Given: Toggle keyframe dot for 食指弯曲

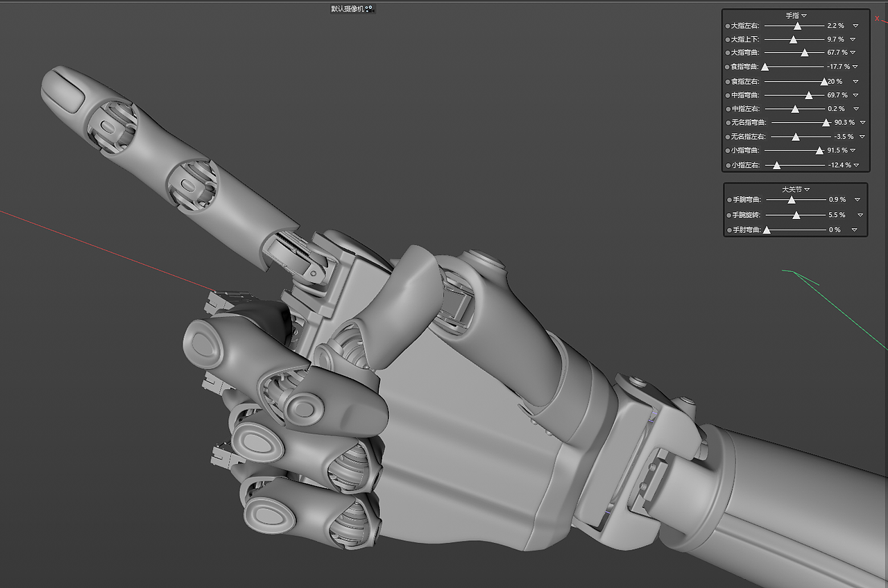Looking at the screenshot, I should pyautogui.click(x=728, y=67).
